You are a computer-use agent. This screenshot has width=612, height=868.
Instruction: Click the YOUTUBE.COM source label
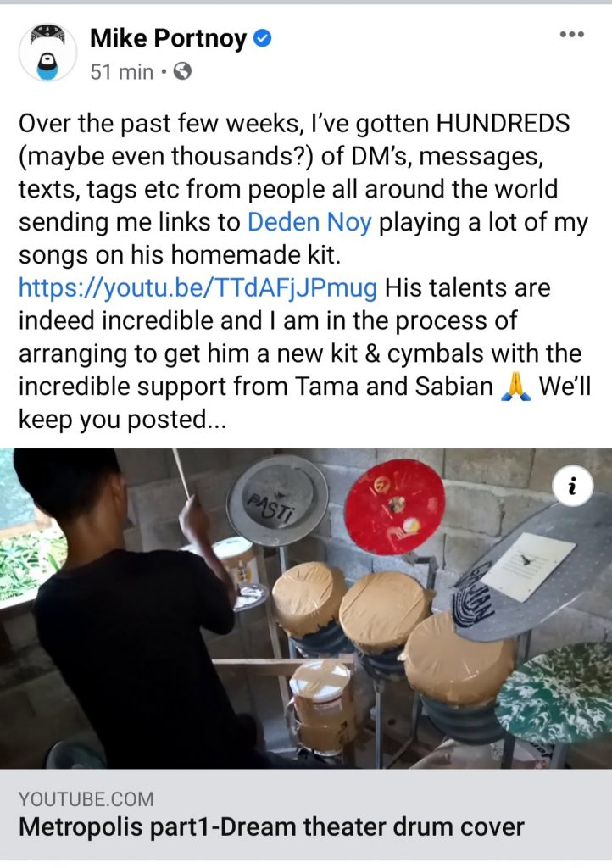coord(86,798)
